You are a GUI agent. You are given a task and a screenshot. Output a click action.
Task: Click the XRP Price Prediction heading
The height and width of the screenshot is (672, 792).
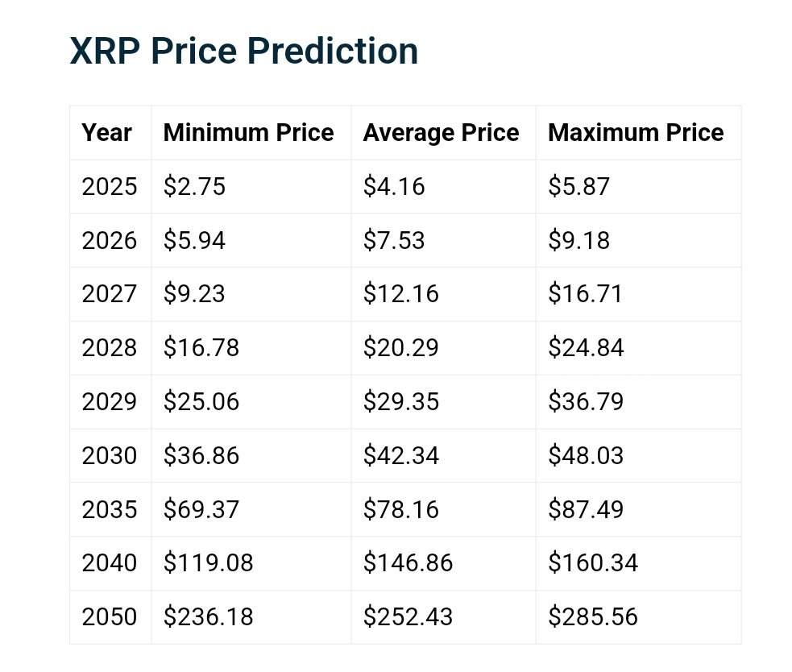(244, 52)
